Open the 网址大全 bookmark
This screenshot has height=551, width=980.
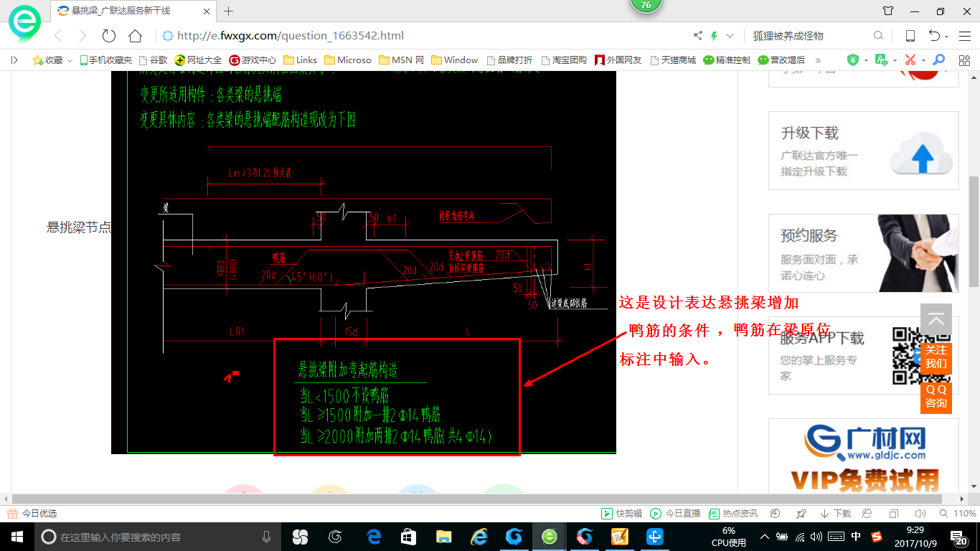point(199,60)
